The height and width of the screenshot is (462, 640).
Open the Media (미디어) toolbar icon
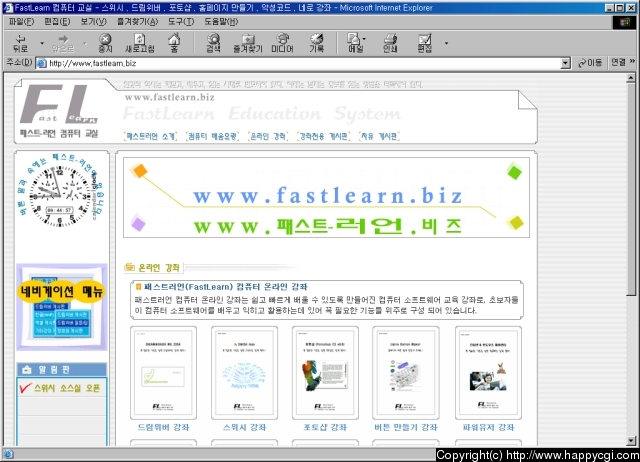282,43
